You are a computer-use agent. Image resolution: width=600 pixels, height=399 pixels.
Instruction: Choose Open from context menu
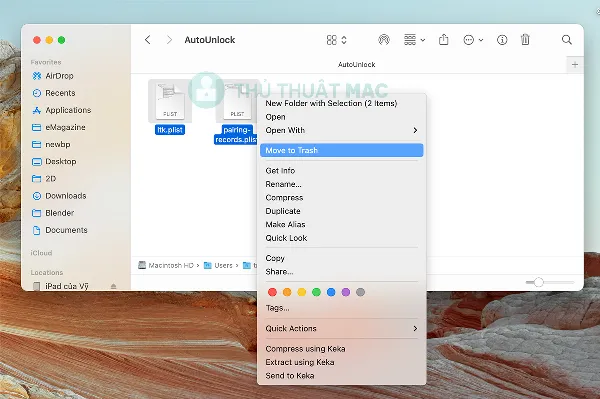click(x=276, y=117)
